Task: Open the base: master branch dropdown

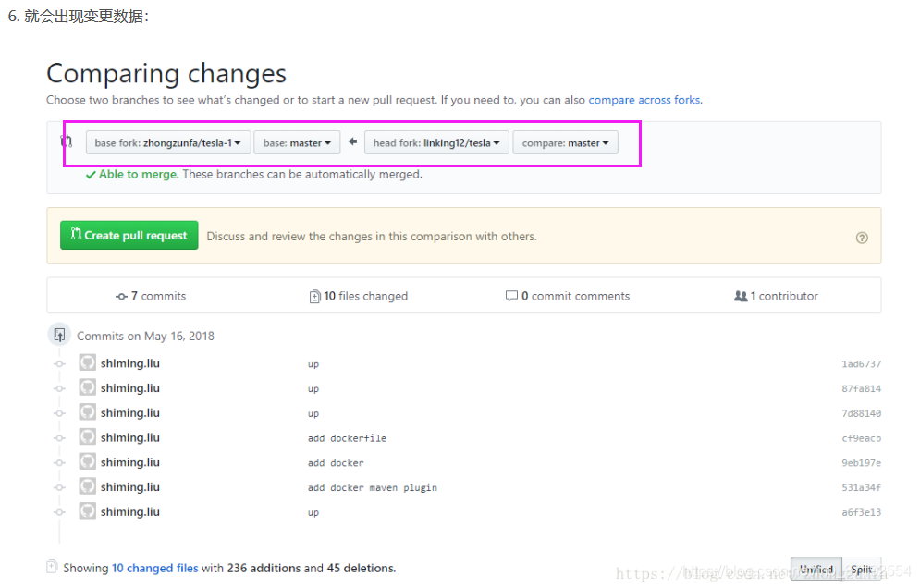Action: [x=297, y=142]
